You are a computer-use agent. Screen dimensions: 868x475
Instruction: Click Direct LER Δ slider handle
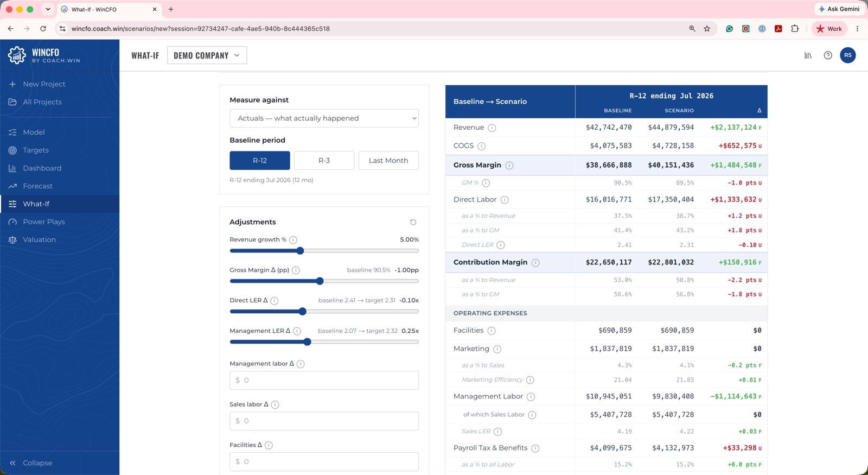303,312
